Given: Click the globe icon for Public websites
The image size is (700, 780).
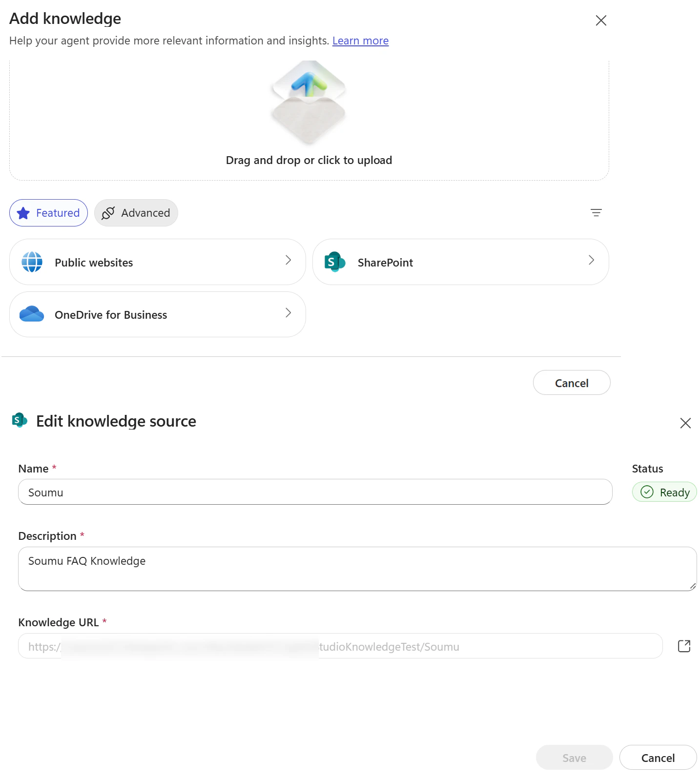Looking at the screenshot, I should click(32, 262).
